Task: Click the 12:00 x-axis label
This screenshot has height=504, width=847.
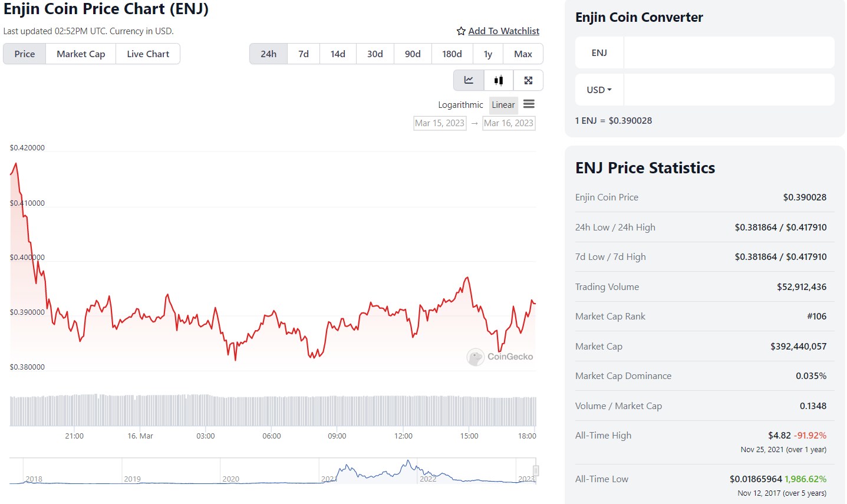Action: click(x=403, y=436)
